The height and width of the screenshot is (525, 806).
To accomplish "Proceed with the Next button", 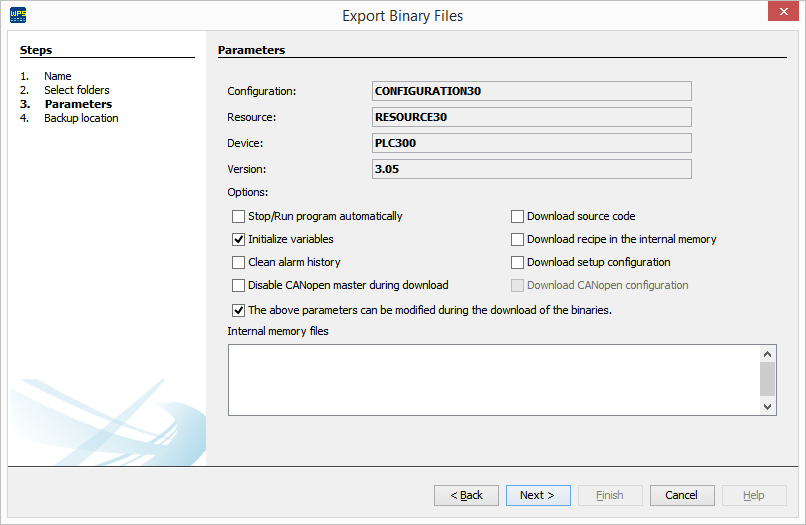I will click(538, 495).
